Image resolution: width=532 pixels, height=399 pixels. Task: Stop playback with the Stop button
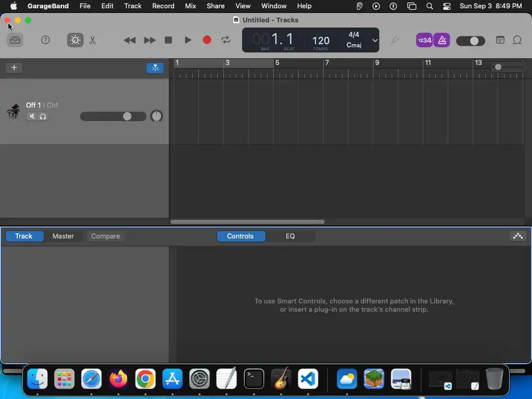pos(168,40)
